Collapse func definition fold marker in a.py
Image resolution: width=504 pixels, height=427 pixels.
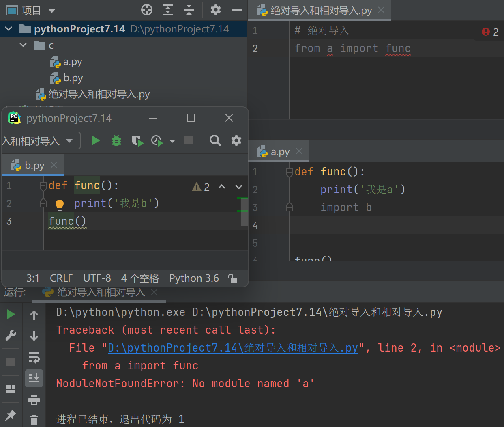click(290, 173)
